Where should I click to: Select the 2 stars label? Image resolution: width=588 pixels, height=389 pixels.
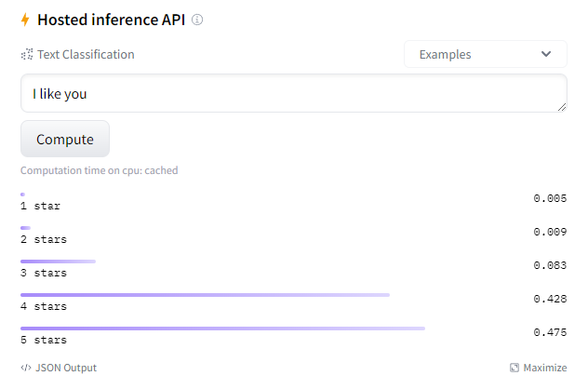[x=44, y=239]
